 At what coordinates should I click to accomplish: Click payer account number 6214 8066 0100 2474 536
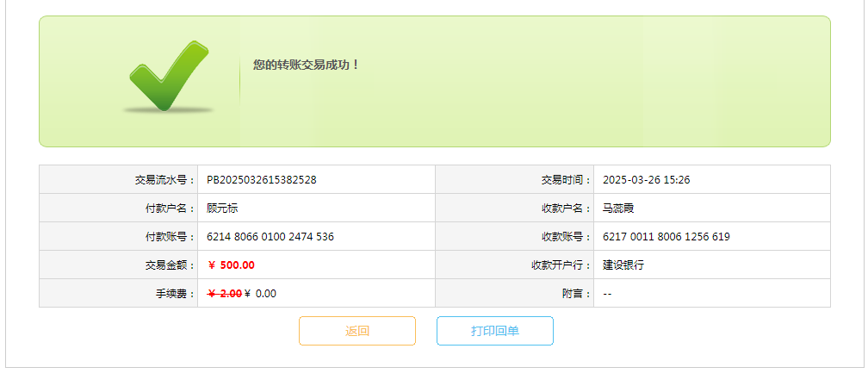(270, 237)
